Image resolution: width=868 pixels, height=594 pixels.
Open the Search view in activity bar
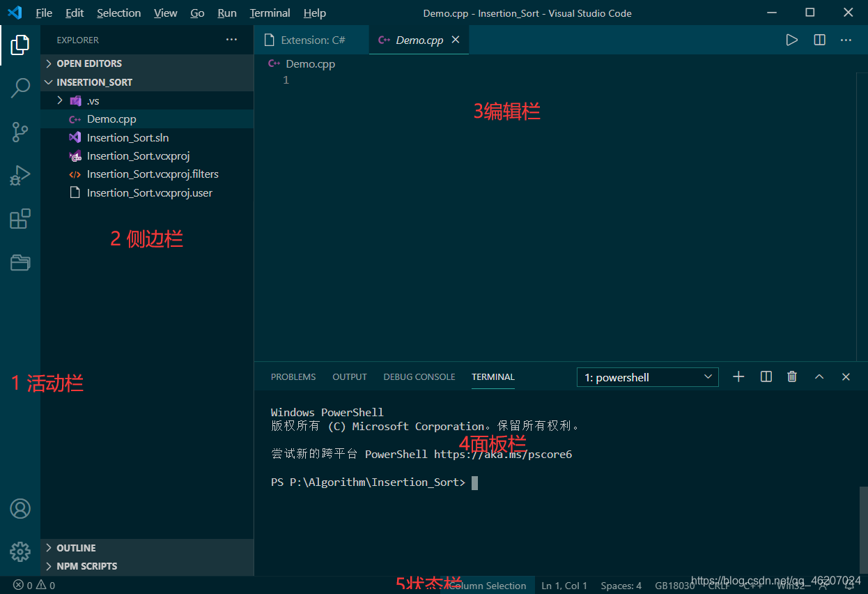[20, 89]
